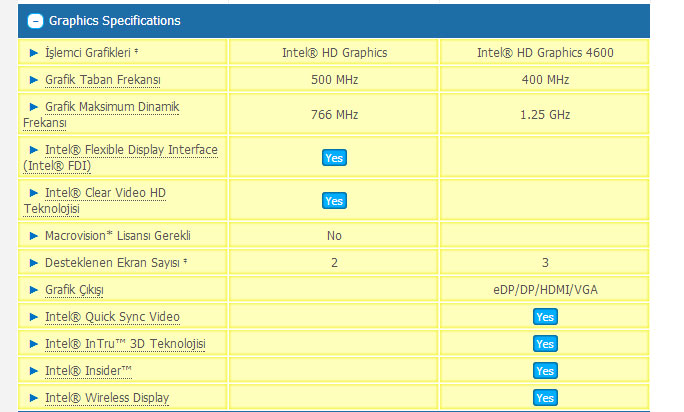Expand the Grafik Çıkışı row arrow
The width and height of the screenshot is (684, 412).
click(x=34, y=290)
